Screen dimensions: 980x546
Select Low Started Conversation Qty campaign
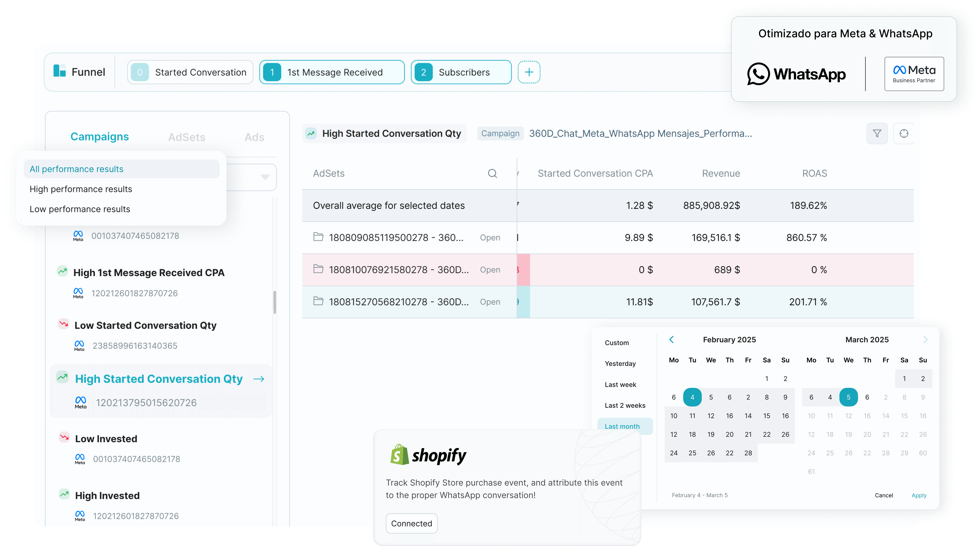(x=145, y=325)
